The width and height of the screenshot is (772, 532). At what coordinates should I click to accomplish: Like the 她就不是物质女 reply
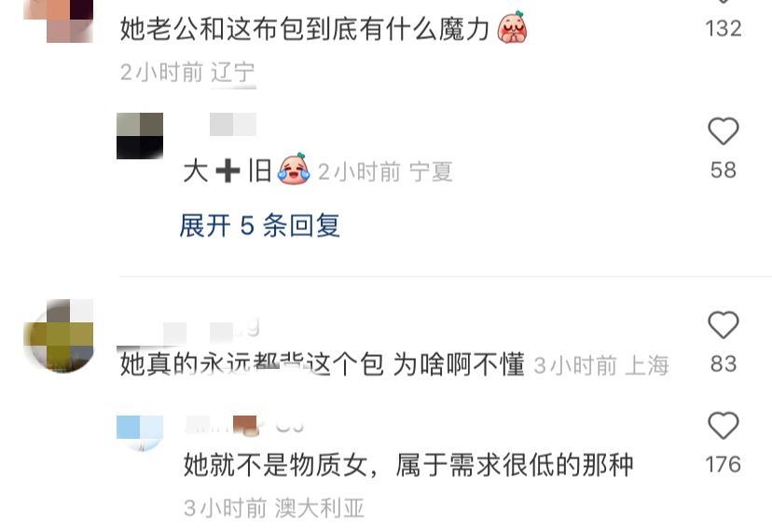(724, 425)
